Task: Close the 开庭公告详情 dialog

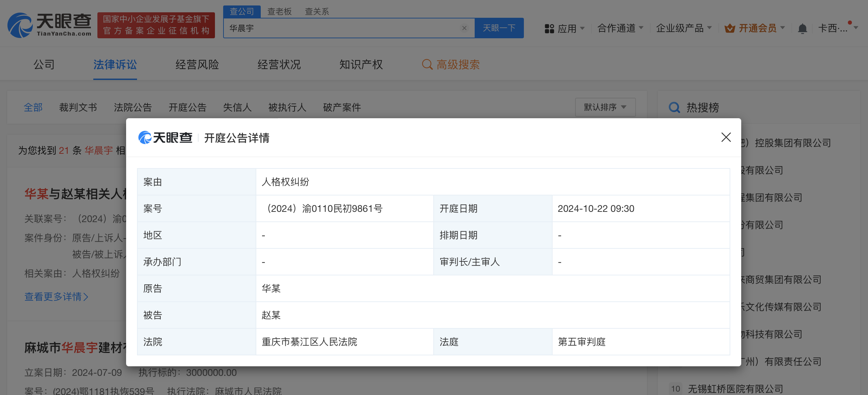Action: tap(726, 137)
